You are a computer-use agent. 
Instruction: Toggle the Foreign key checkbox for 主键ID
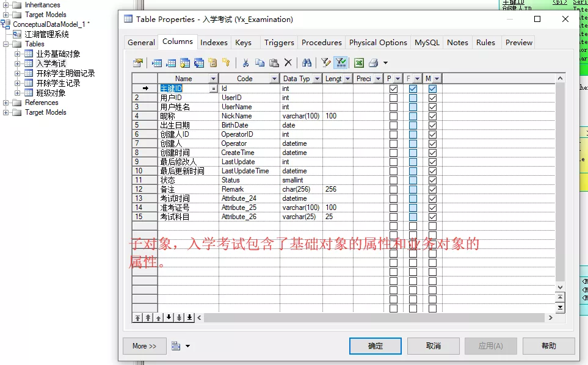(x=413, y=89)
